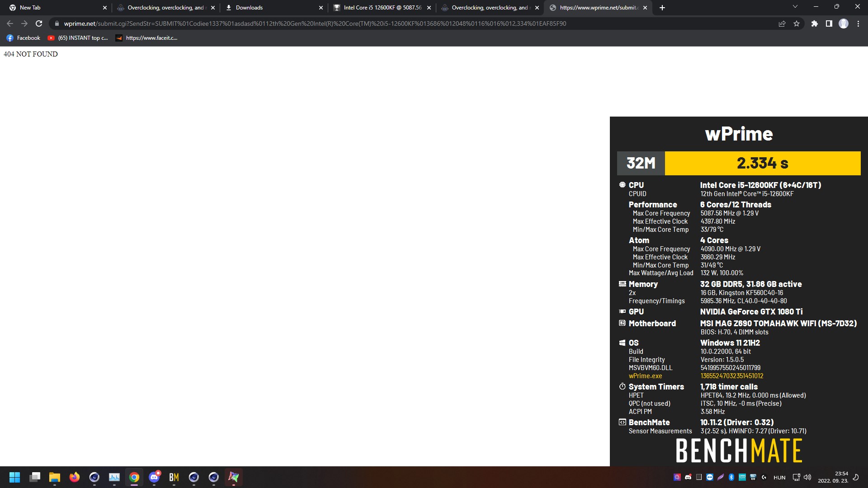Open the faceit.com bookmark
Viewport: 868px width, 488px height.
pos(146,38)
